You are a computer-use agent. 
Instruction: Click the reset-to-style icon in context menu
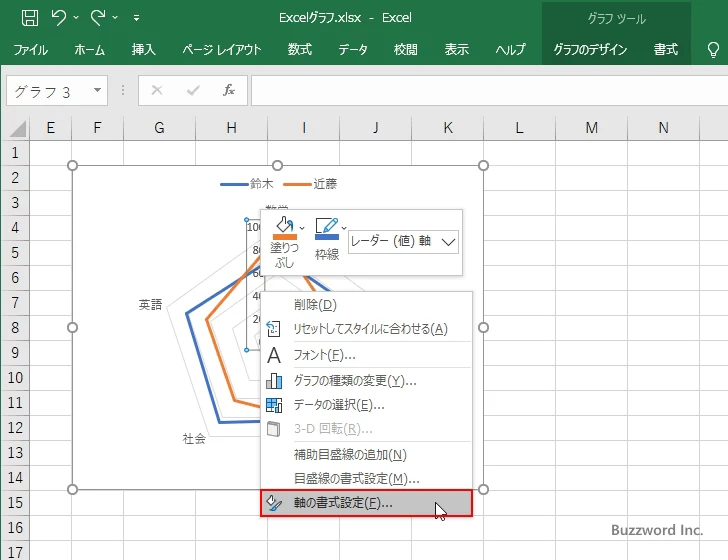pos(273,329)
